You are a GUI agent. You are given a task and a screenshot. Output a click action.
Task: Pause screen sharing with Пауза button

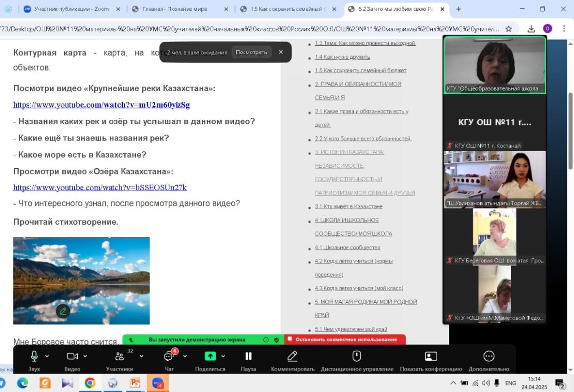pyautogui.click(x=248, y=356)
